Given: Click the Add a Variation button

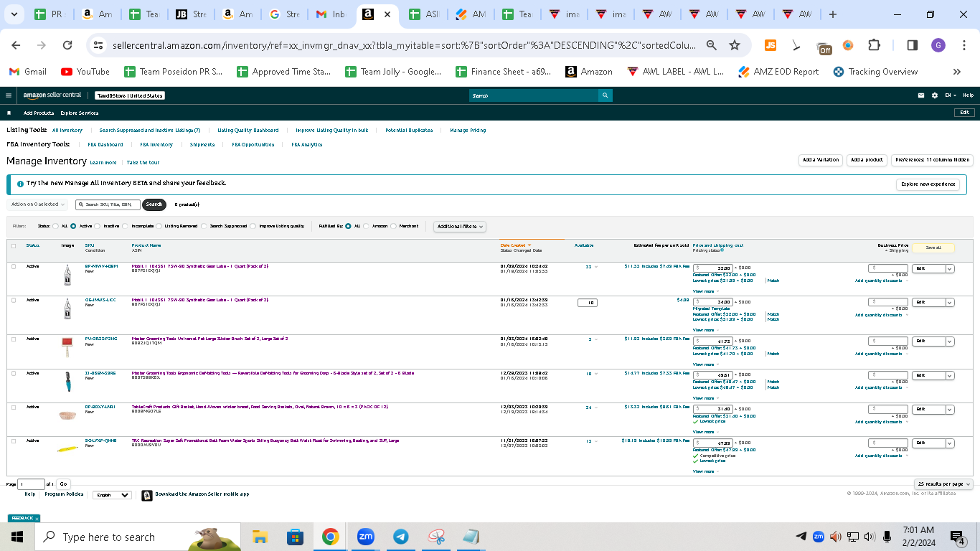Looking at the screenshot, I should 821,160.
